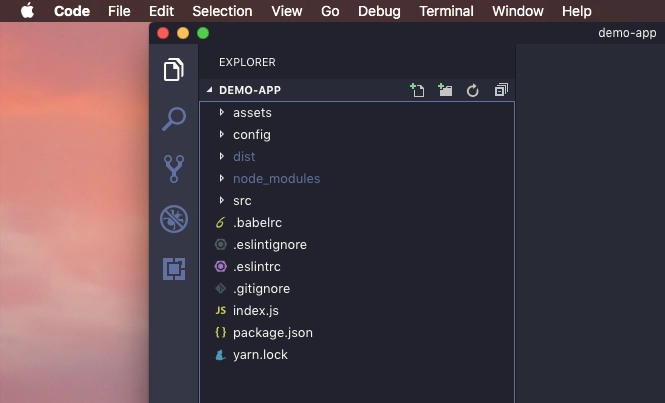Click the green zoom window button
This screenshot has height=403, width=665.
(x=203, y=33)
